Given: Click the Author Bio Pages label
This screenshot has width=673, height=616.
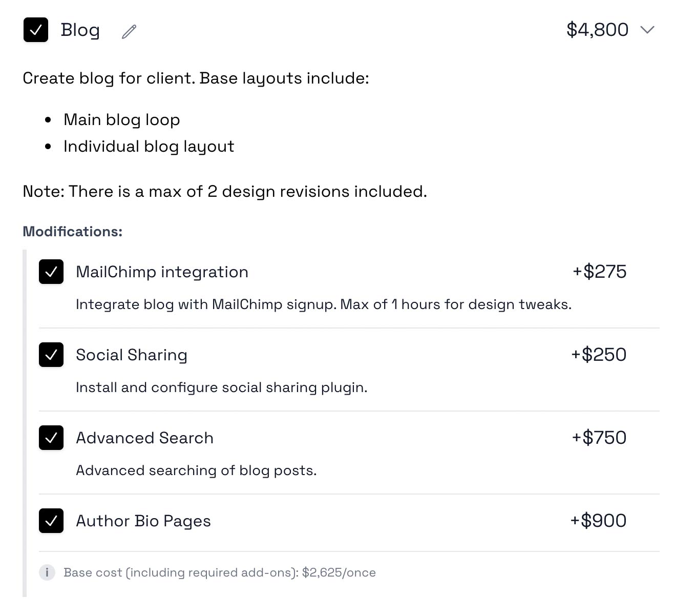Looking at the screenshot, I should click(143, 521).
